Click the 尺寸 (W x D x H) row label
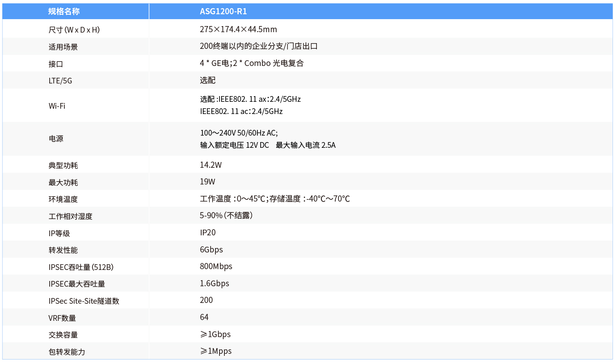 [x=73, y=29]
